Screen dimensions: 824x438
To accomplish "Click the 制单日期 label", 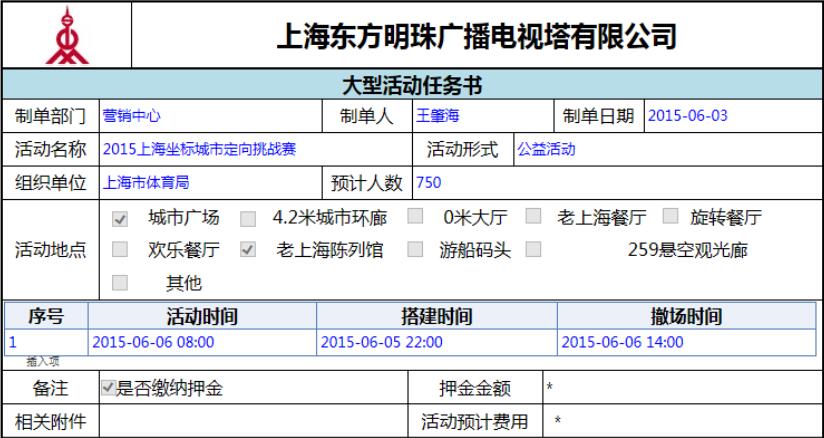I will [599, 116].
